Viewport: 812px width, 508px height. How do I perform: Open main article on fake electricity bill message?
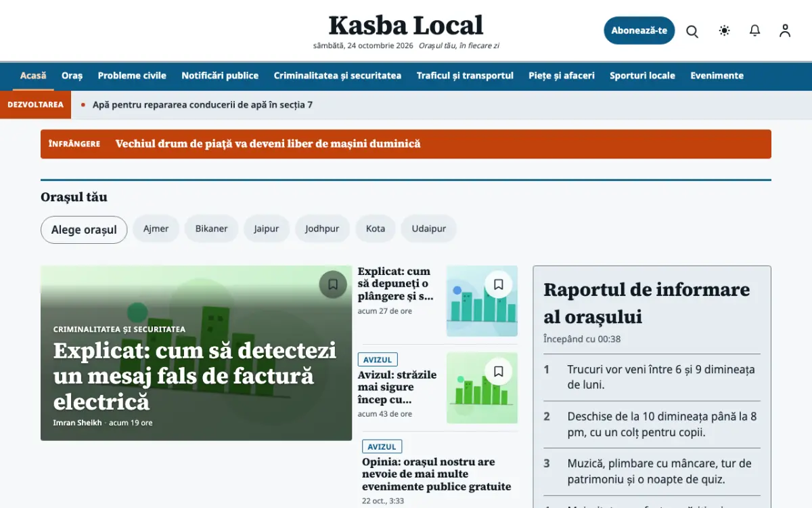tap(195, 376)
